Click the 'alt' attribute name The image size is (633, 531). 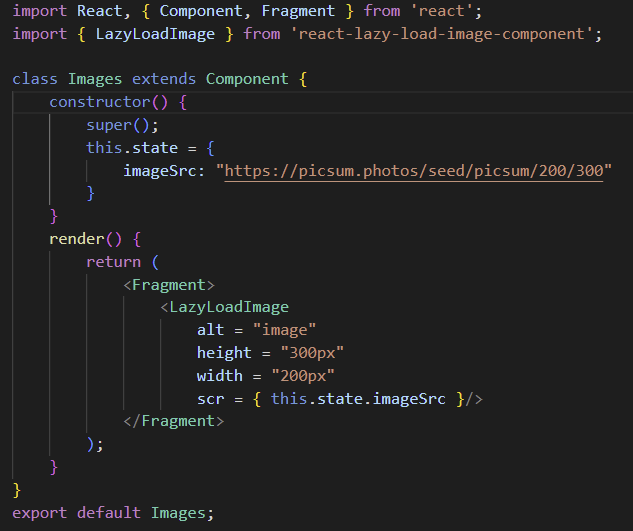tap(210, 330)
